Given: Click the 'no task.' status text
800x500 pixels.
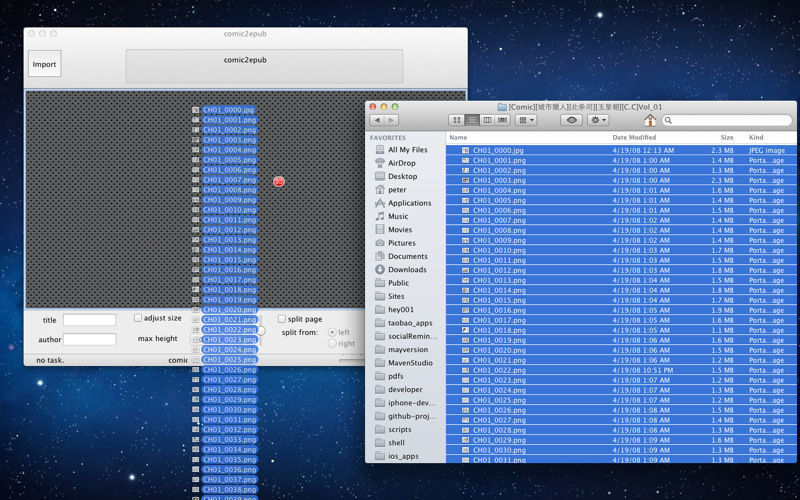Looking at the screenshot, I should pyautogui.click(x=50, y=360).
